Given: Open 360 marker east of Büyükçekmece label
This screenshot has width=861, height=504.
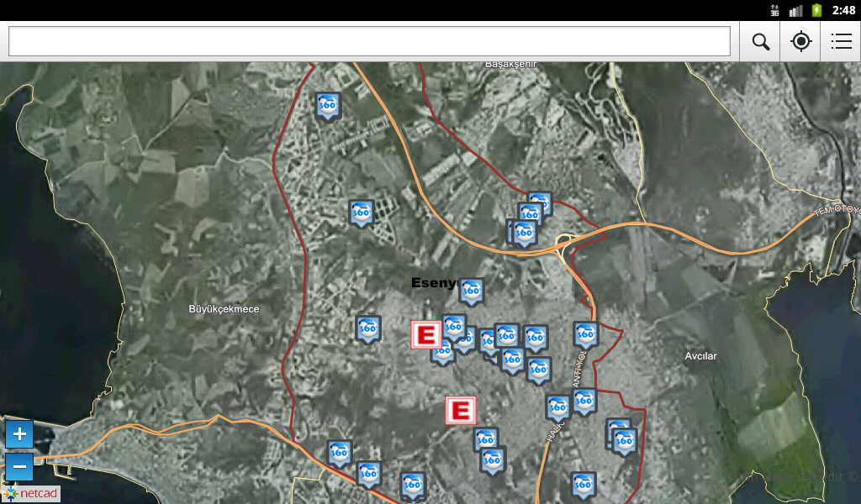Looking at the screenshot, I should (368, 329).
